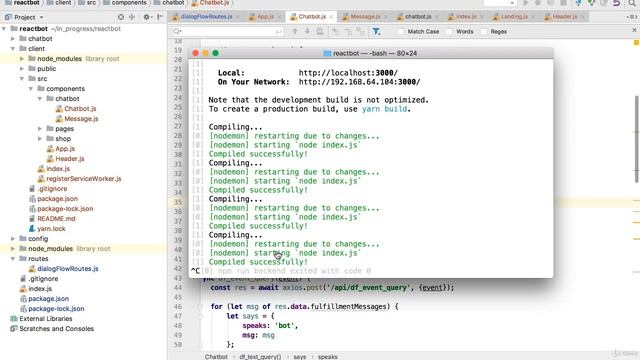The height and width of the screenshot is (360, 640).
Task: Expand the config folder
Action: (13, 239)
